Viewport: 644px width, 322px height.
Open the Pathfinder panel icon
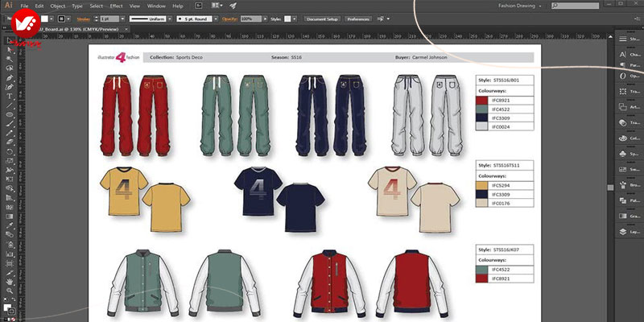[x=623, y=200]
